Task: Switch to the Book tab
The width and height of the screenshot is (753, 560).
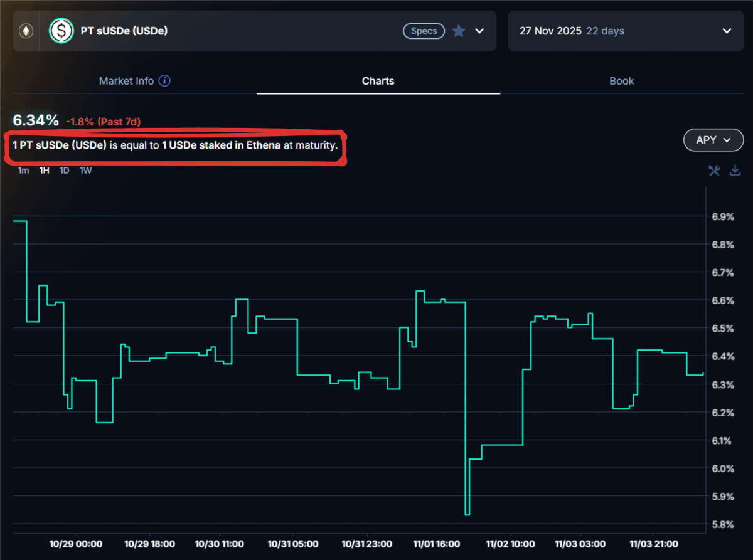Action: tap(621, 81)
